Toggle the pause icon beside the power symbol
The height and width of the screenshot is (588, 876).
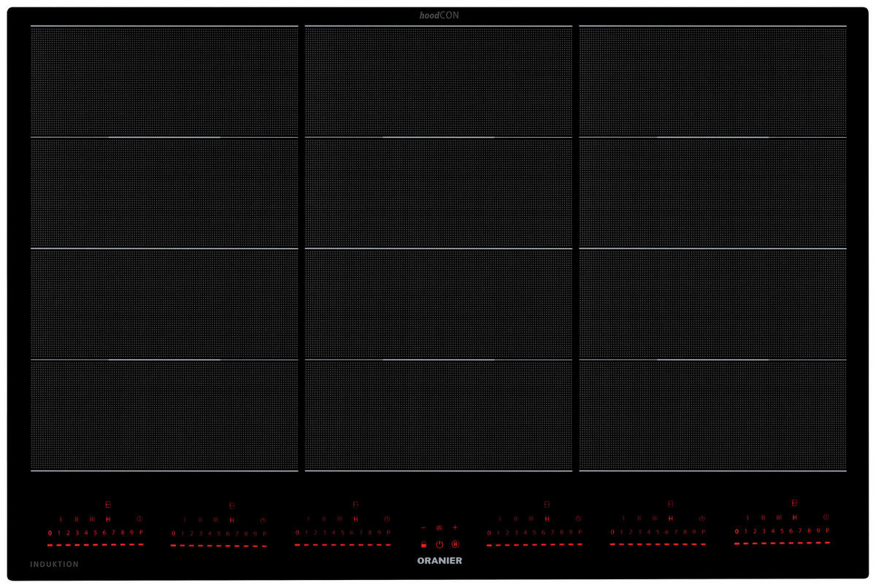click(455, 544)
